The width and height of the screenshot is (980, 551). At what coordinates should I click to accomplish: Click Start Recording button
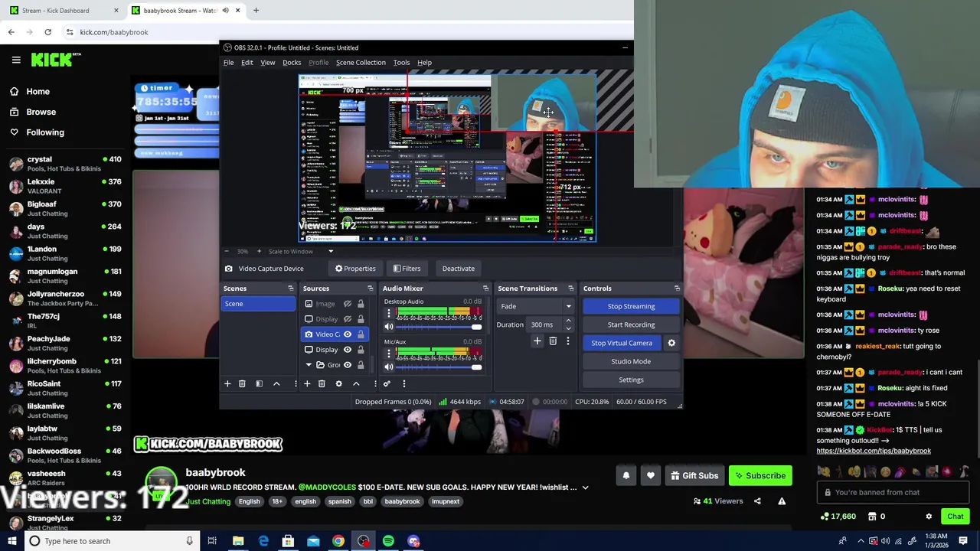point(631,324)
